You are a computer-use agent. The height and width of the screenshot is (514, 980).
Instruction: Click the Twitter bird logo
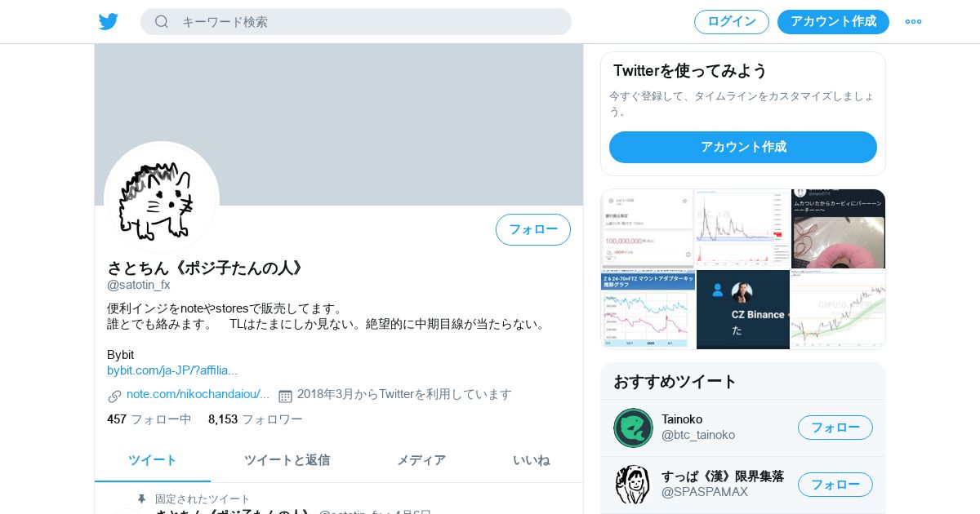click(109, 22)
